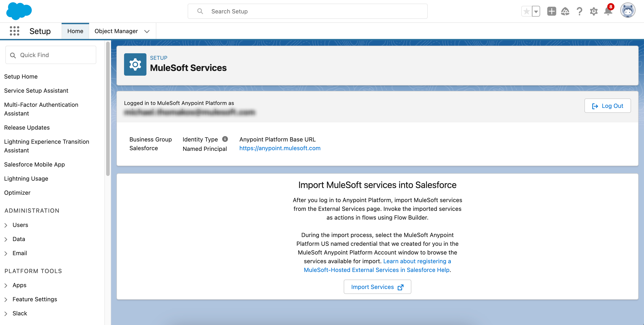Select the Home tab
Image resolution: width=644 pixels, height=325 pixels.
(75, 31)
